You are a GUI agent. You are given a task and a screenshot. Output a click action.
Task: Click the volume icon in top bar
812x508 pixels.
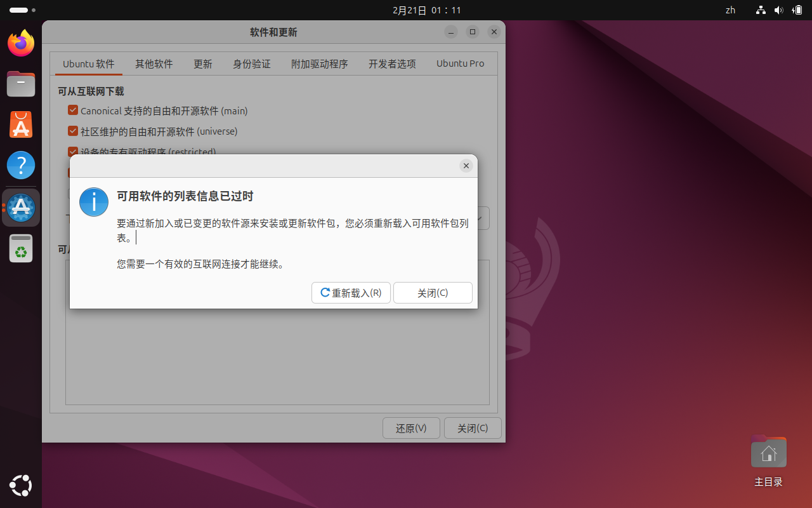click(778, 10)
